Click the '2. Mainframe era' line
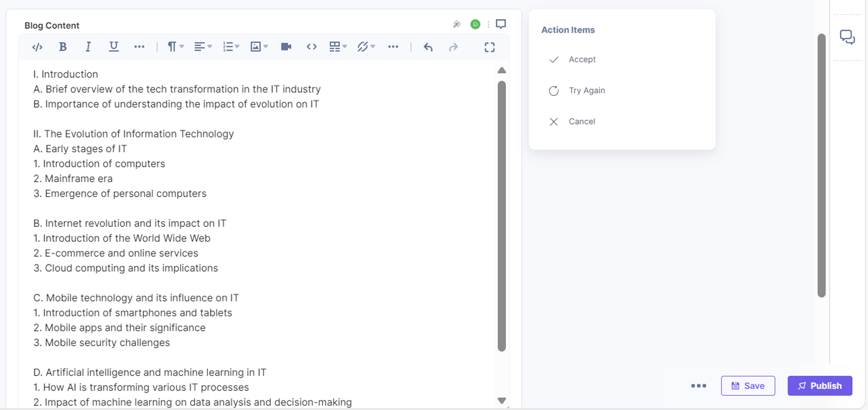The width and height of the screenshot is (868, 410). pyautogui.click(x=73, y=179)
